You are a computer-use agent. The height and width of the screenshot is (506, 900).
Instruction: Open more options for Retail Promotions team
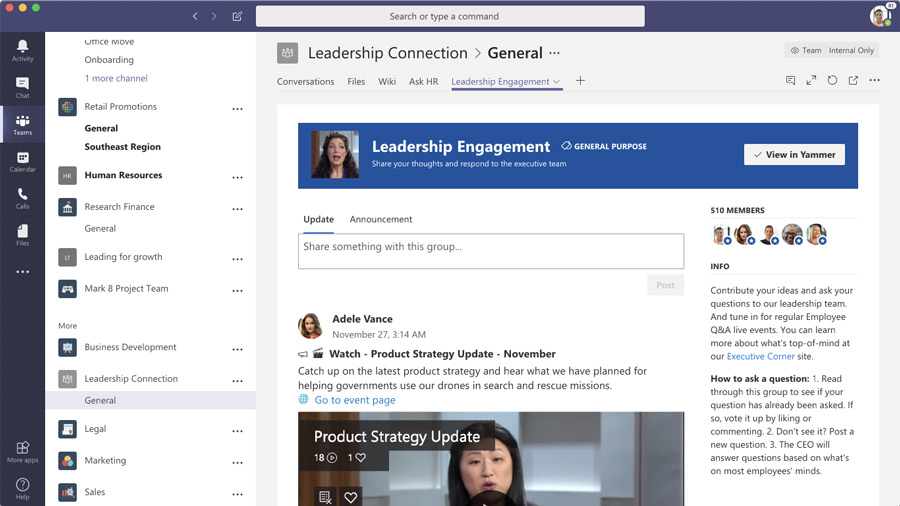[237, 108]
